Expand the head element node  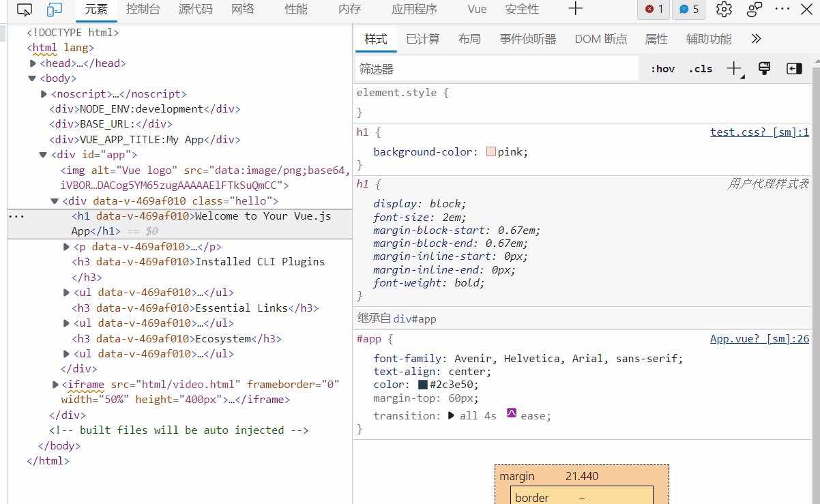[33, 63]
